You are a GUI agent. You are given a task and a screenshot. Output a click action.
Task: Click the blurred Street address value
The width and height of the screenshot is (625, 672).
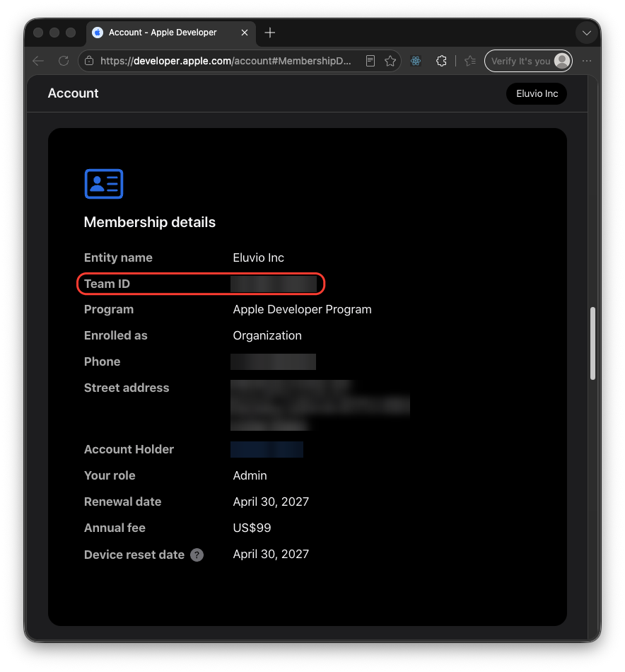[320, 405]
